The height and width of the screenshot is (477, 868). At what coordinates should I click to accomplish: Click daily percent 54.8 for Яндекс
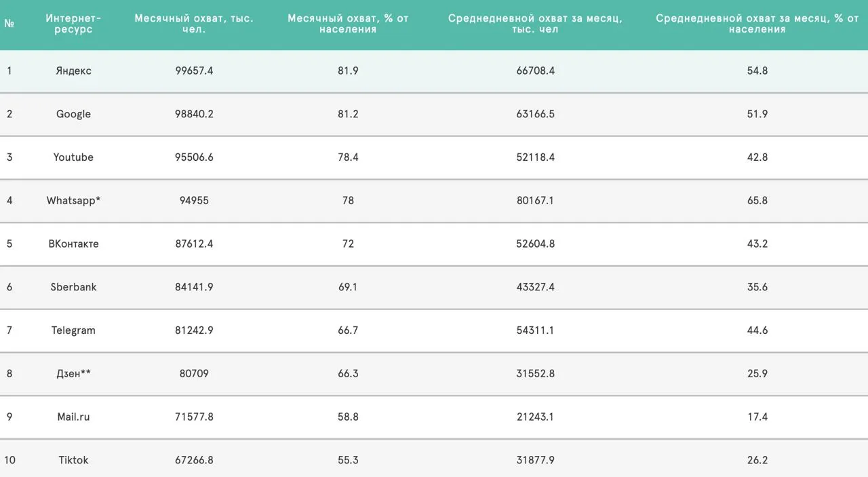coord(757,71)
